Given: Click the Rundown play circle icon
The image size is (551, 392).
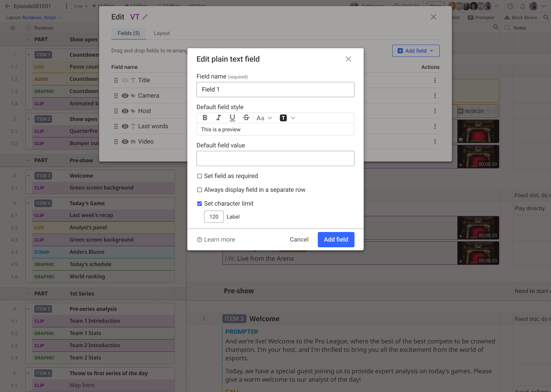Looking at the screenshot, I should (x=28, y=28).
